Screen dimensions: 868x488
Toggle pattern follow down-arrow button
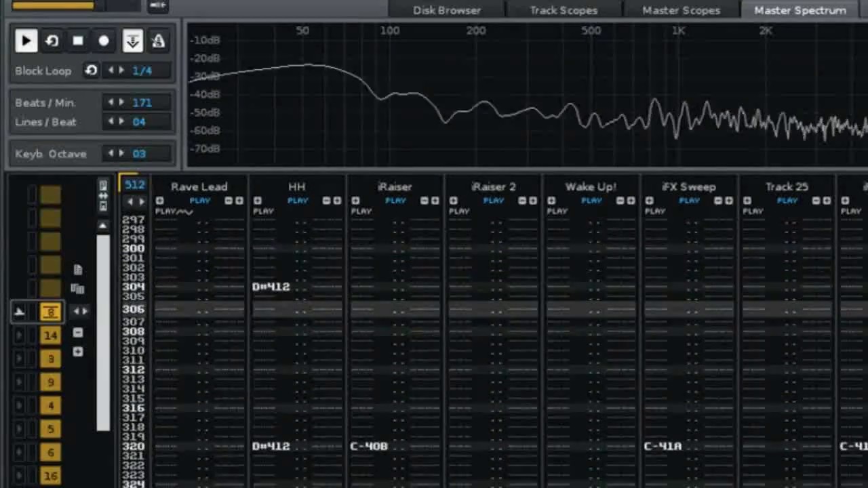[x=132, y=41]
